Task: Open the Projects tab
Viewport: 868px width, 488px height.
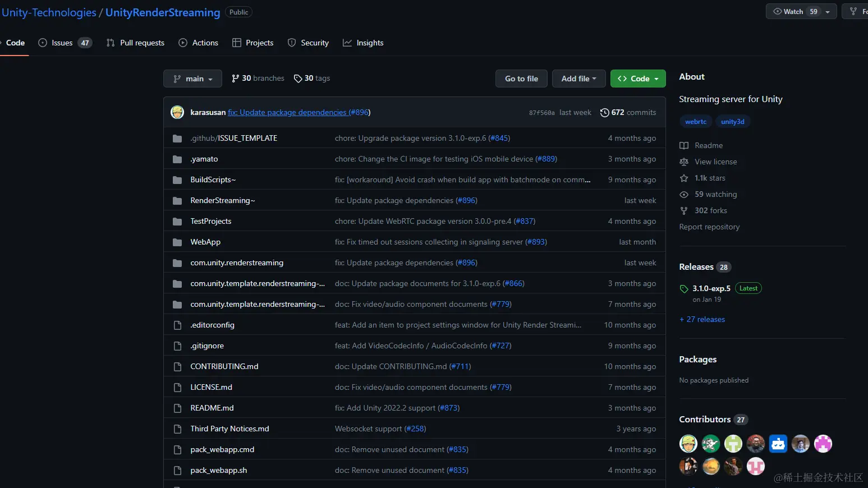Action: click(252, 43)
